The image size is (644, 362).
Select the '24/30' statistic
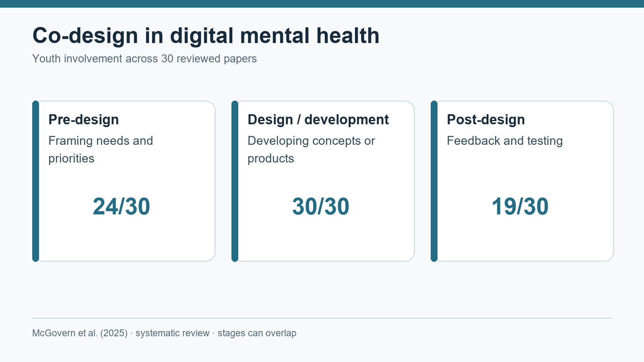point(122,206)
